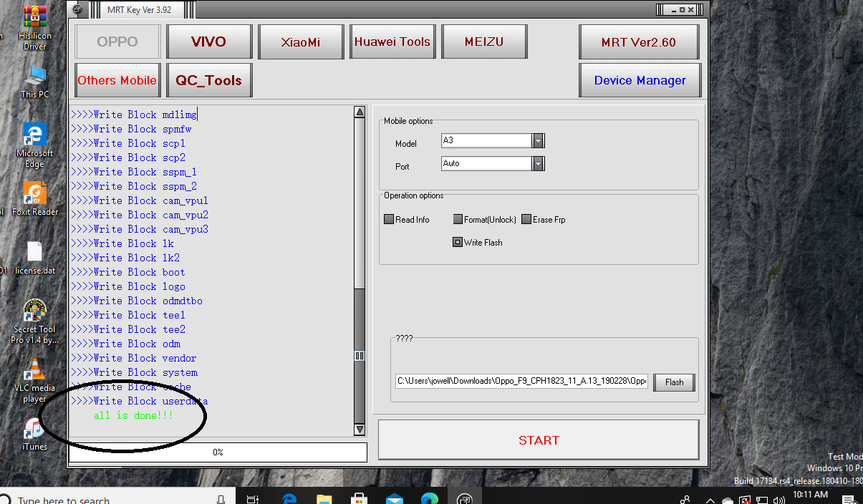Open the Others Mobile section
This screenshot has height=504, width=863.
point(117,80)
